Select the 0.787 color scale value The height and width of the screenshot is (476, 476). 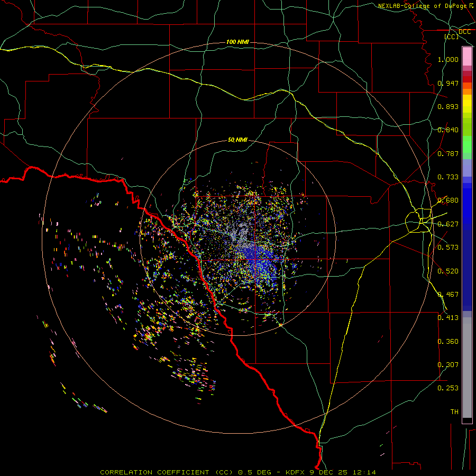pyautogui.click(x=448, y=153)
